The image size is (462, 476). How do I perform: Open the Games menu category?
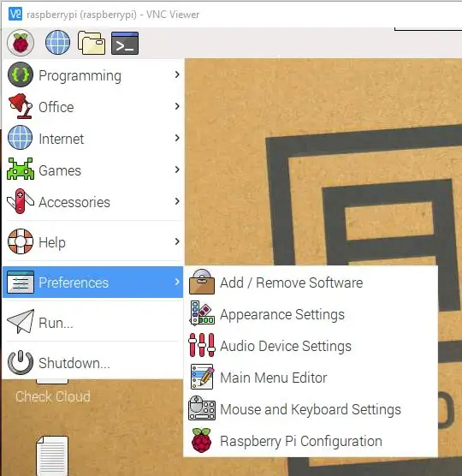92,170
